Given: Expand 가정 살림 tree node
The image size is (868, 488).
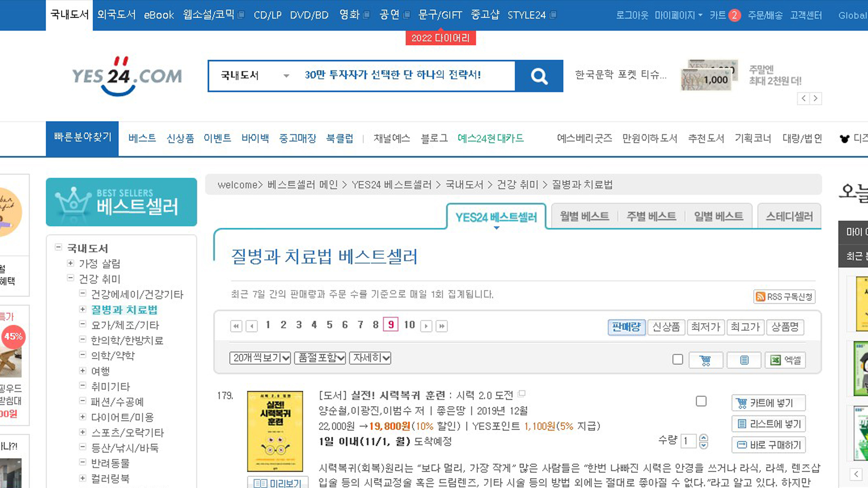Looking at the screenshot, I should [x=71, y=263].
